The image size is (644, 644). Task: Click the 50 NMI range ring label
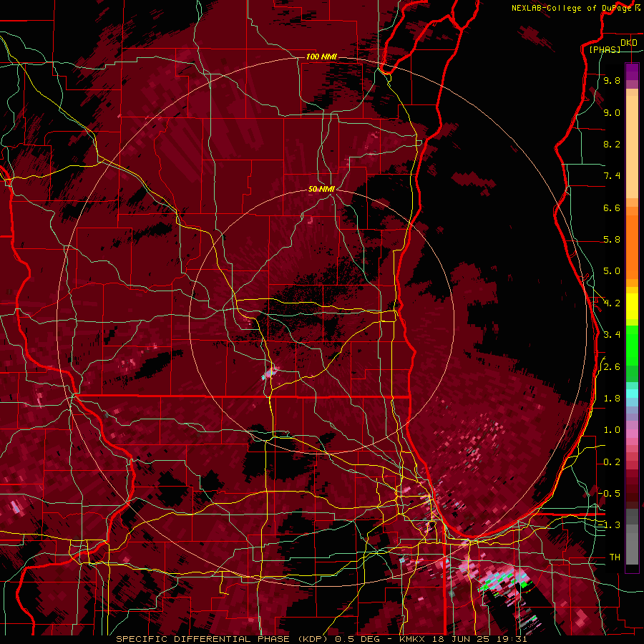point(321,189)
